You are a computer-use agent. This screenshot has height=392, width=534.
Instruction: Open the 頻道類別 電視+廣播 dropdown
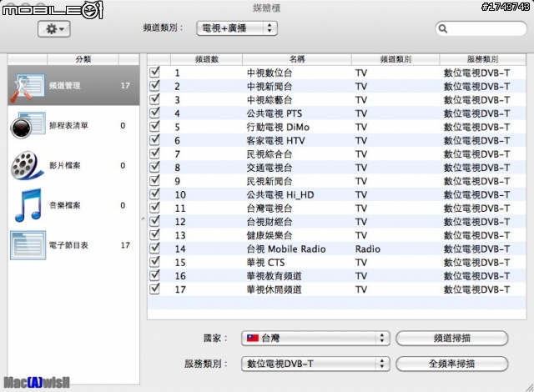click(x=237, y=28)
